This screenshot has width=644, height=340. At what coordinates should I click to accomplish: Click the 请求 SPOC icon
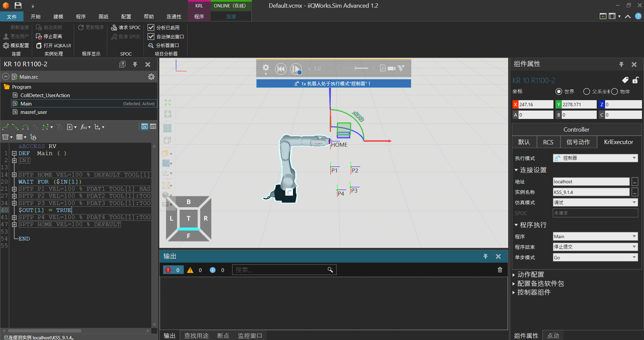(x=114, y=27)
